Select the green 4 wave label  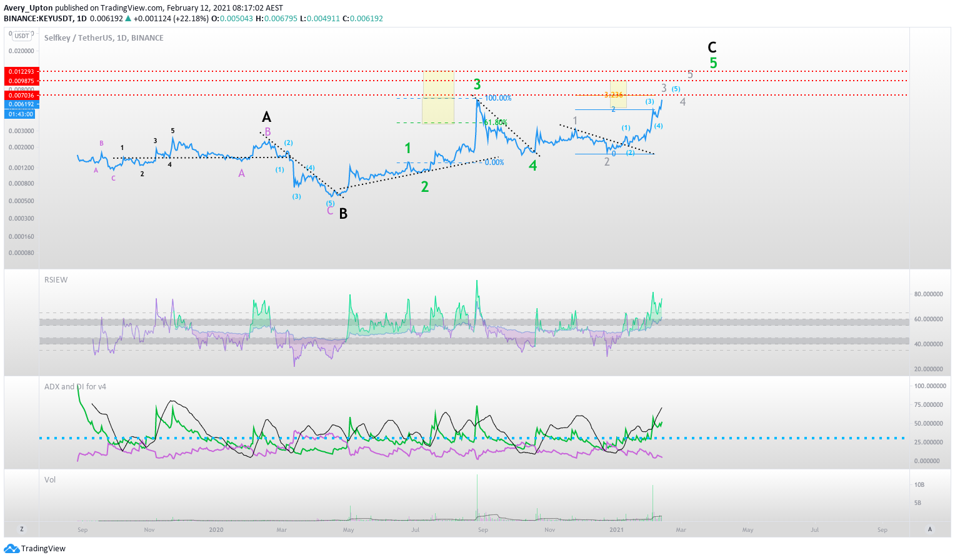point(532,166)
